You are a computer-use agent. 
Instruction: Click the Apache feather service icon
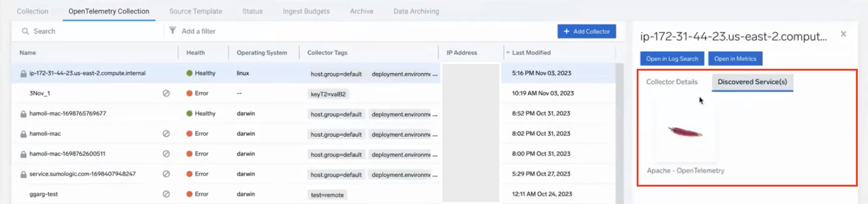pos(685,132)
